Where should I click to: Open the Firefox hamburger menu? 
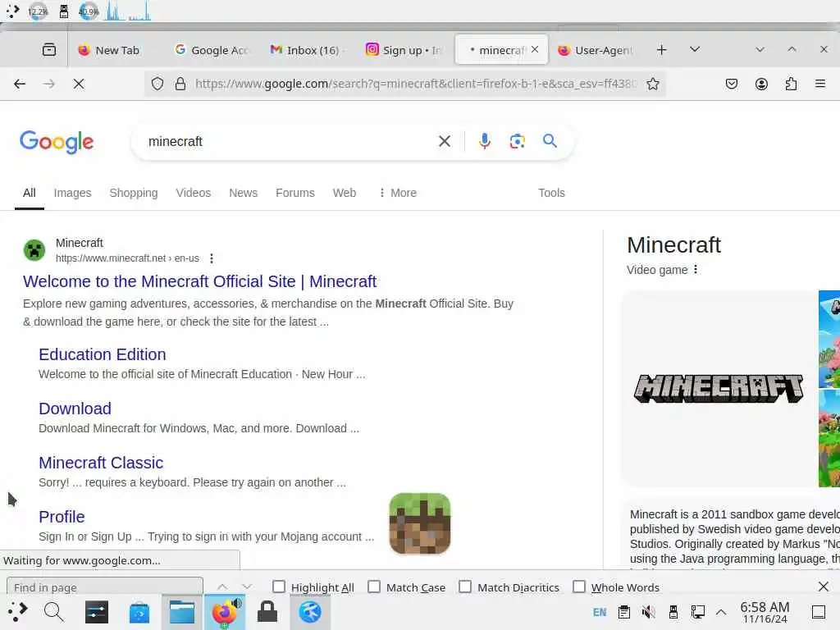pos(820,84)
